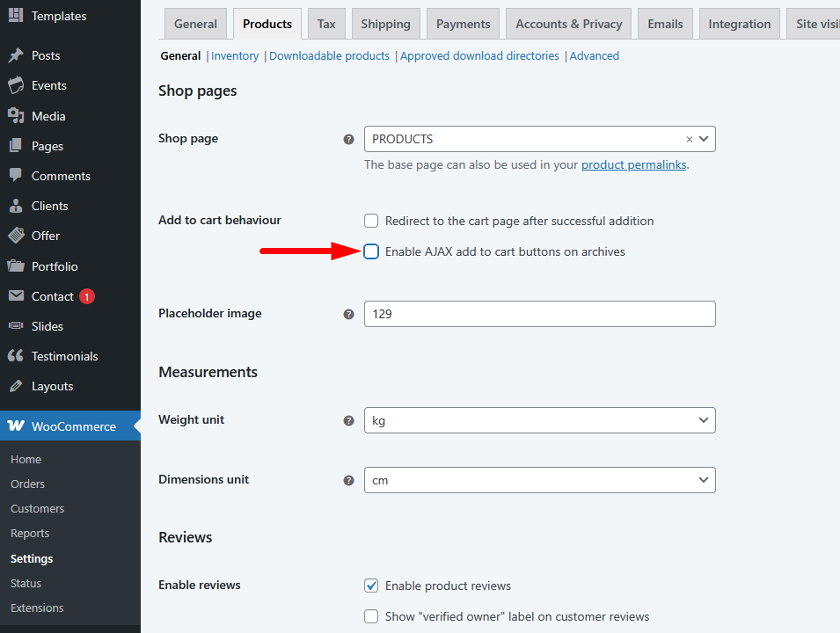The height and width of the screenshot is (633, 840).
Task: Switch to the Shipping settings tab
Action: [385, 24]
